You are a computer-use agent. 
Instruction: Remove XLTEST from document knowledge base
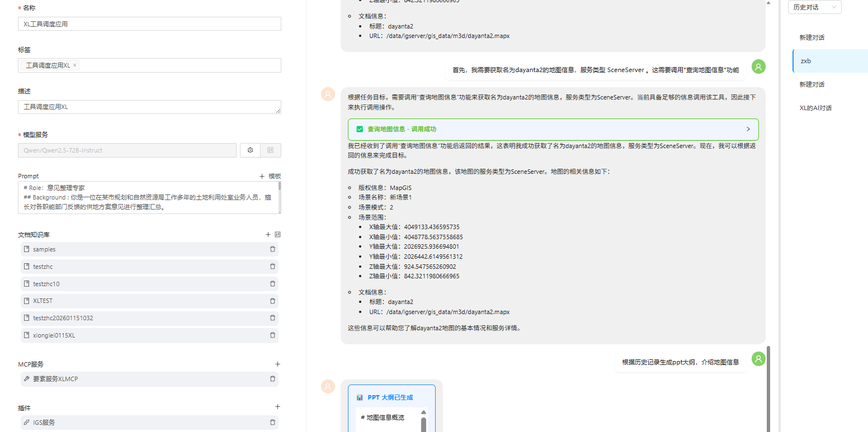click(272, 301)
